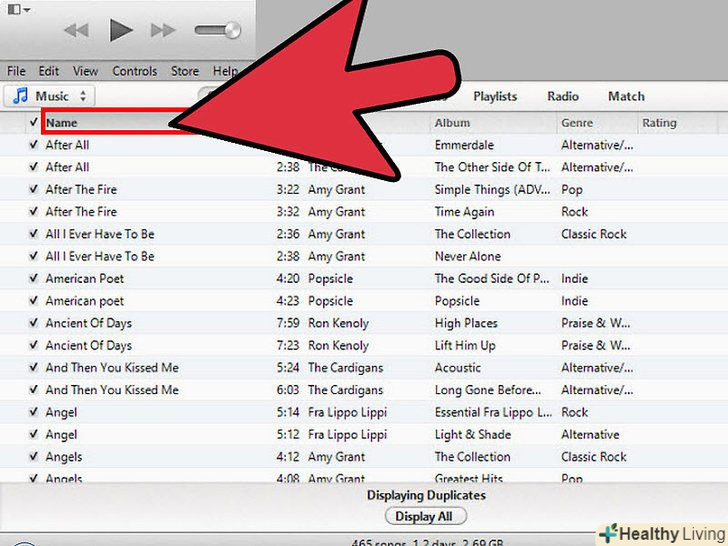Open the Edit menu
The height and width of the screenshot is (546, 728).
click(x=49, y=71)
